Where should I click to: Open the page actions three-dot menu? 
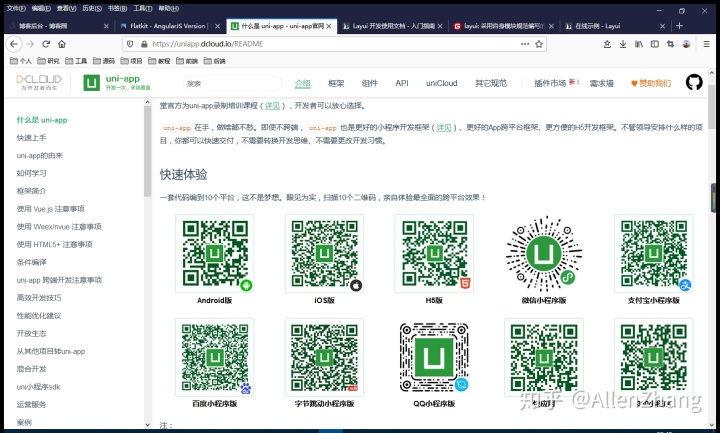(525, 44)
